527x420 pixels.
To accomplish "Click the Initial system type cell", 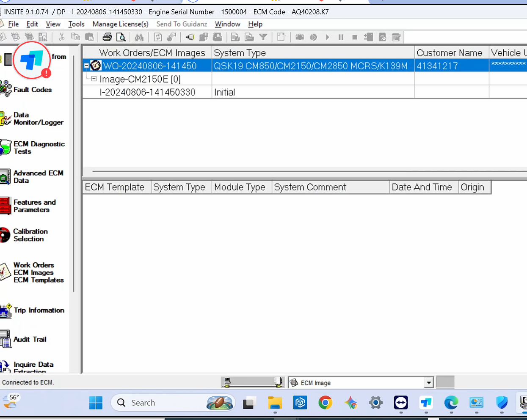I will coord(313,92).
